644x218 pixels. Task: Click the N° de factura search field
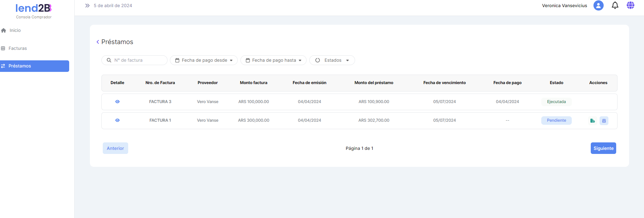(137, 60)
